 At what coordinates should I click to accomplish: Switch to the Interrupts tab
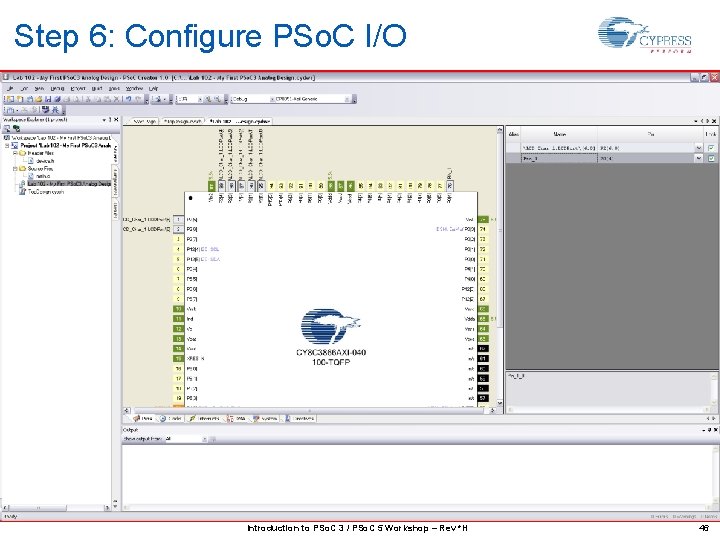[x=205, y=419]
